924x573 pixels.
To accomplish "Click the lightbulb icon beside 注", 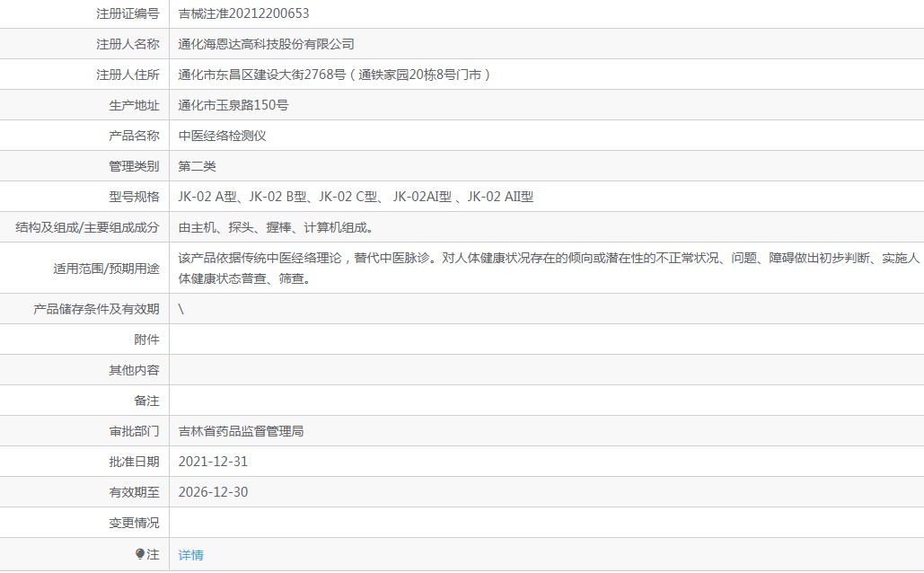I will pos(140,554).
